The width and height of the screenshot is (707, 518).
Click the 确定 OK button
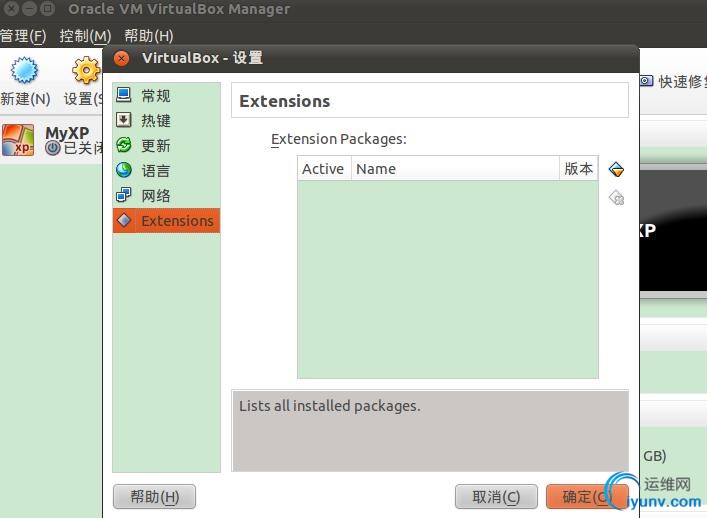pyautogui.click(x=587, y=497)
